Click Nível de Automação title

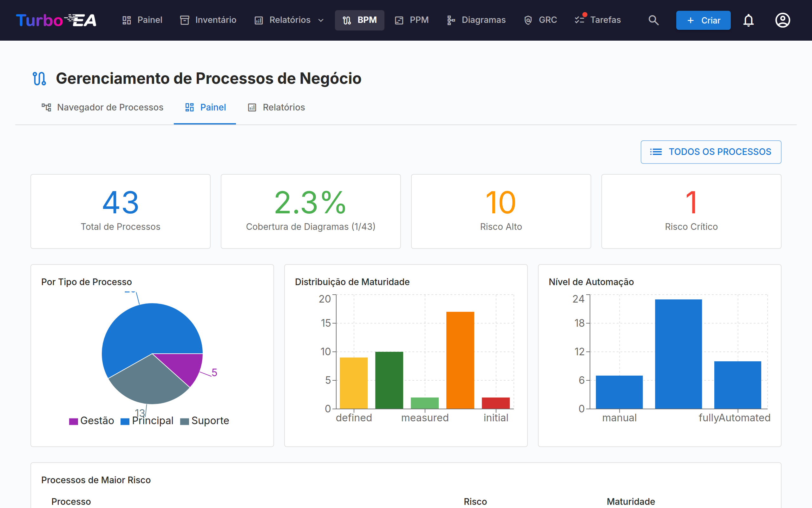click(591, 282)
